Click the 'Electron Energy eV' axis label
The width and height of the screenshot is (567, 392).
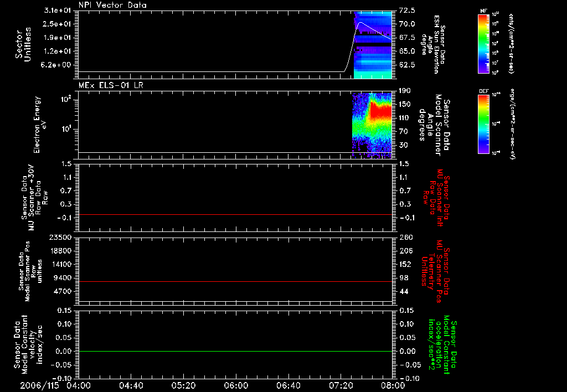(39, 125)
